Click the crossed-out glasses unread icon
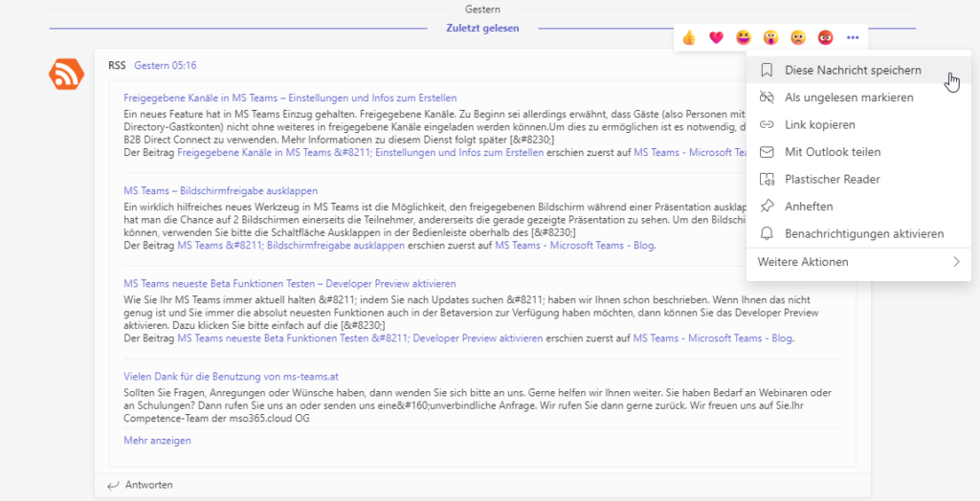Viewport: 980px width, 501px height. click(x=767, y=98)
